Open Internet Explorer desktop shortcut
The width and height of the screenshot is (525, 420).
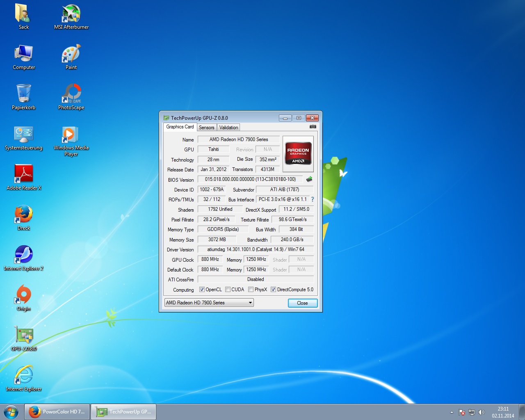pyautogui.click(x=23, y=378)
